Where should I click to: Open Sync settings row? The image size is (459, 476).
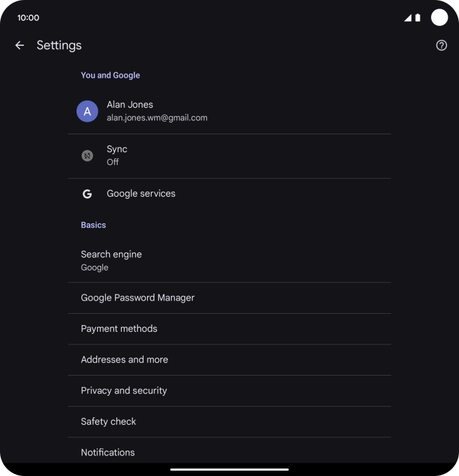pyautogui.click(x=230, y=156)
